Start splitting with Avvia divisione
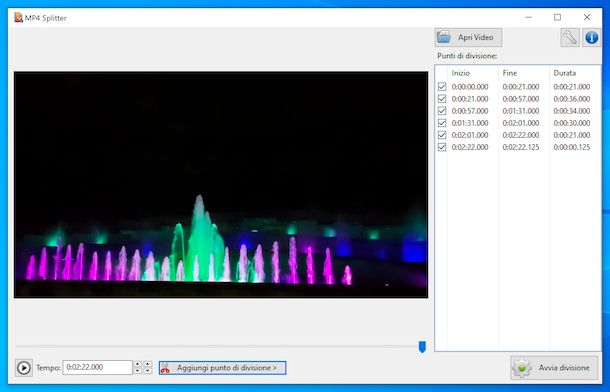The image size is (610, 392). coord(554,368)
